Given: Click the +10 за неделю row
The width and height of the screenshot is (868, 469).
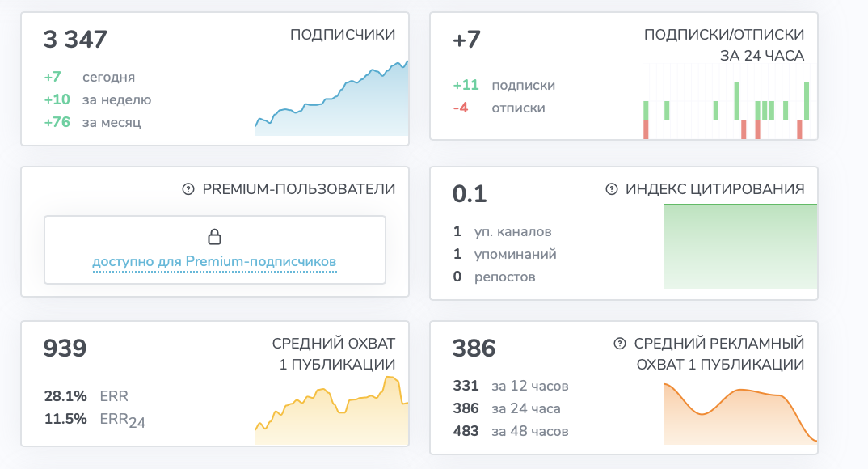Looking at the screenshot, I should coord(98,99).
